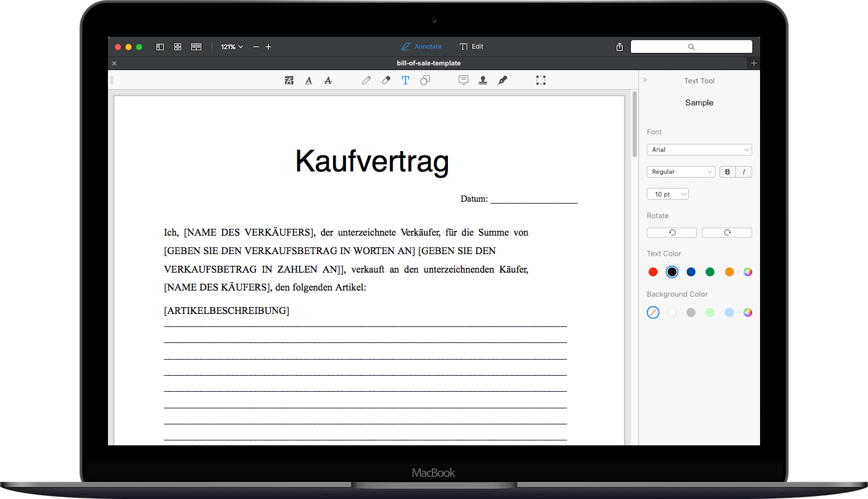Screen dimensions: 868x499
Task: Open custom background color picker
Action: [748, 313]
